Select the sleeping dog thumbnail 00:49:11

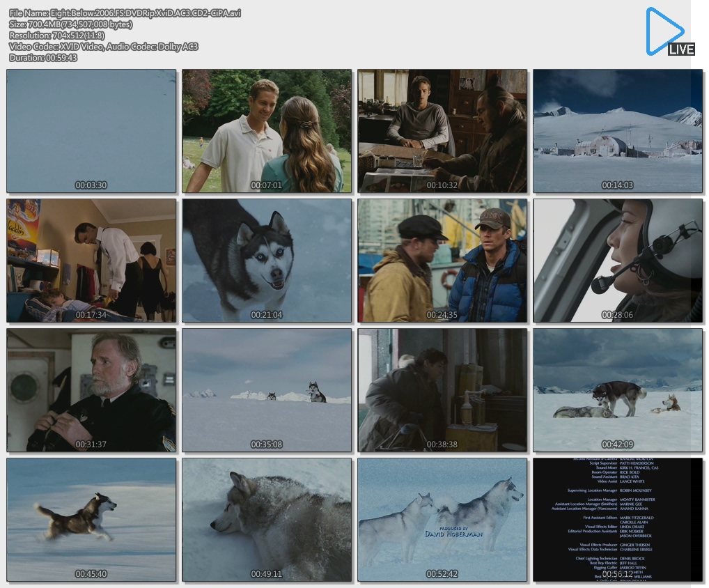coord(267,519)
